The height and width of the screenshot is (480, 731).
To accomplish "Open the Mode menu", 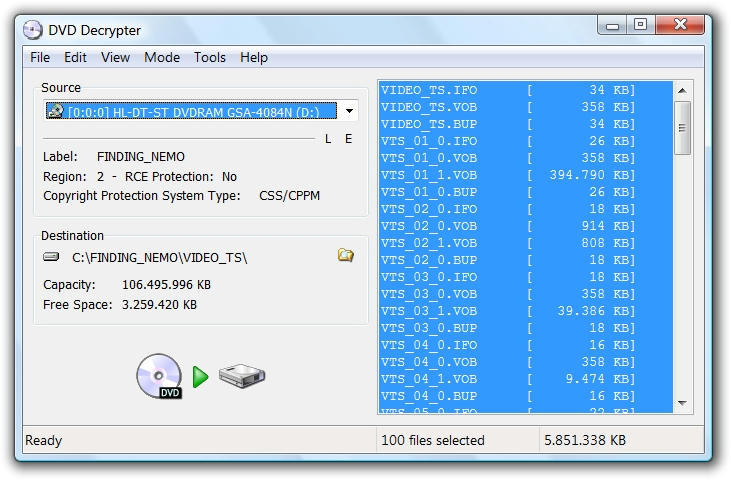I will tap(162, 57).
